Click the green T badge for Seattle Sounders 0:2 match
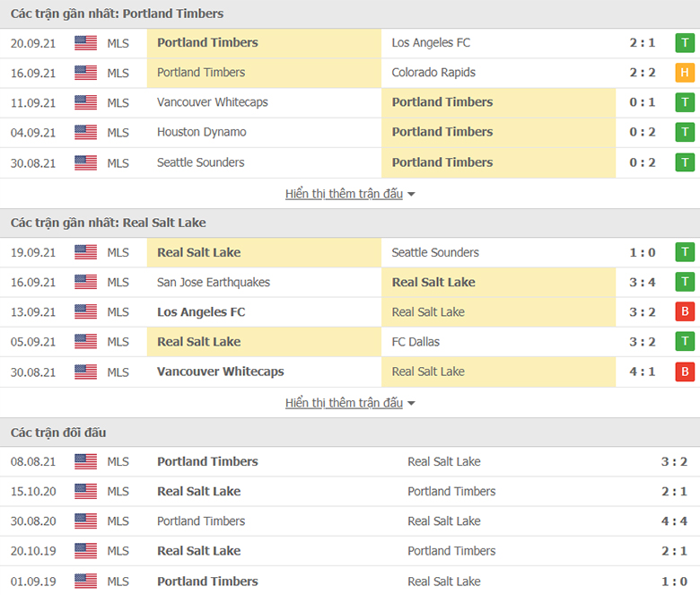 [685, 162]
